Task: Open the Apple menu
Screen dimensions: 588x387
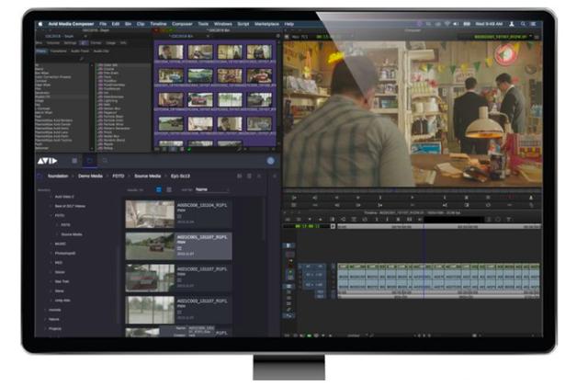Action: 40,24
